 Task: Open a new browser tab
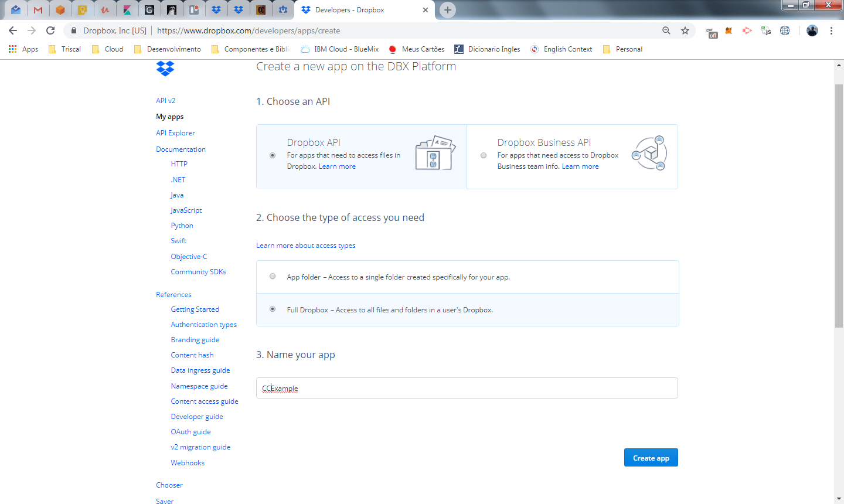click(x=448, y=10)
